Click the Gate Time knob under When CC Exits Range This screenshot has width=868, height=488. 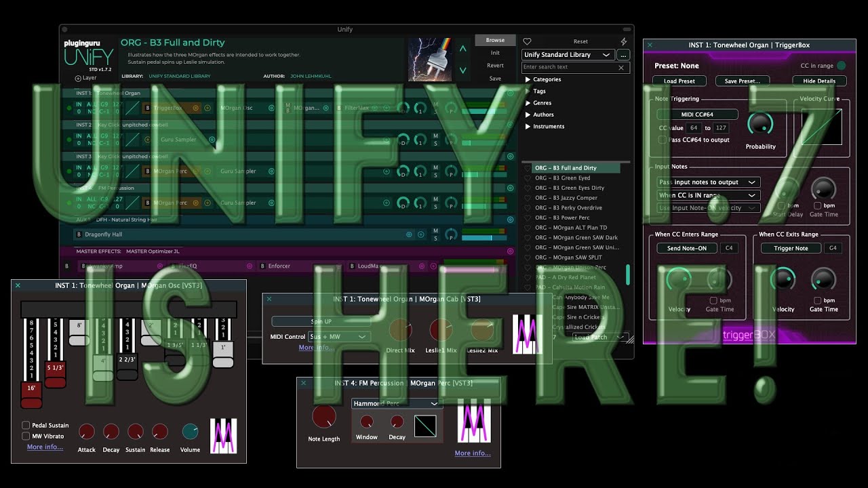823,279
